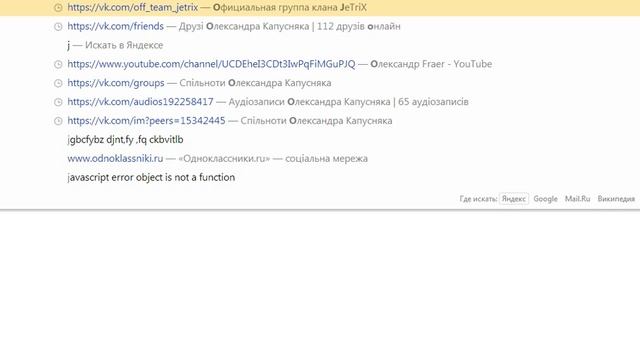The height and width of the screenshot is (360, 640).
Task: Choose Яндекс as search engine
Action: tap(514, 199)
